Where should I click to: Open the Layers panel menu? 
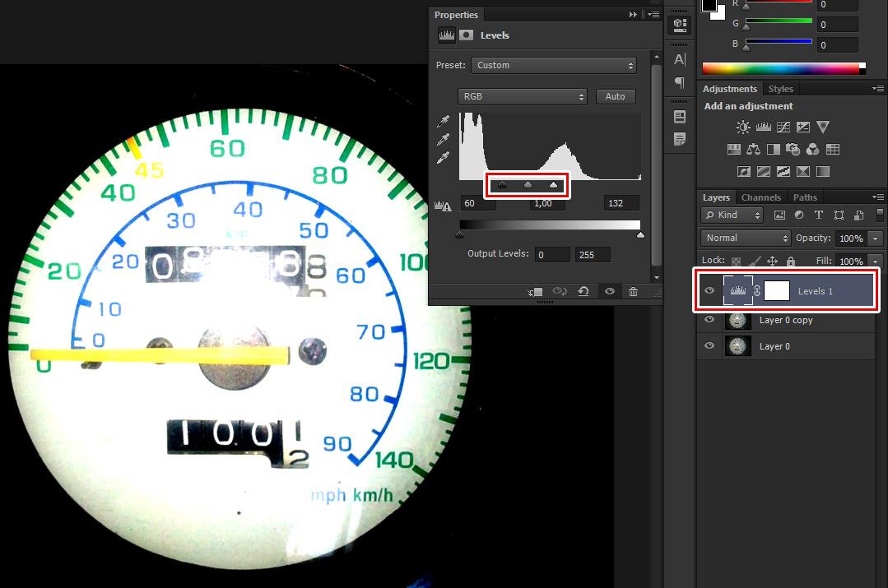coord(878,197)
